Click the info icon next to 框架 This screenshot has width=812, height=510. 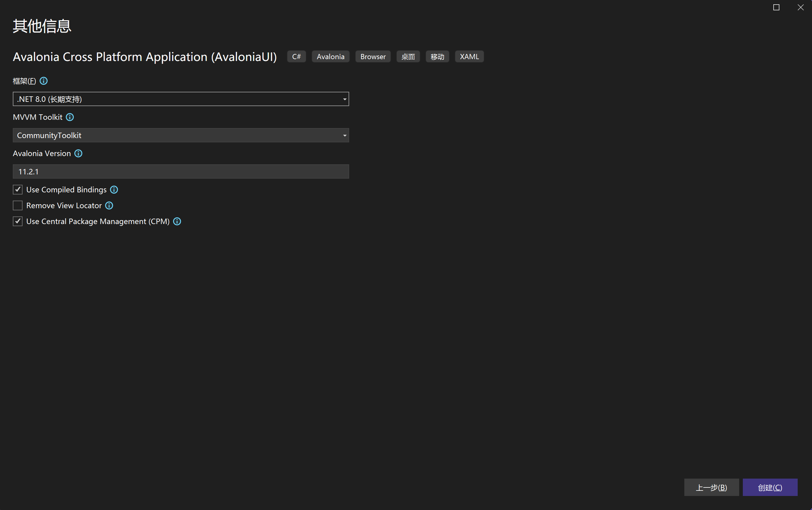(x=44, y=80)
